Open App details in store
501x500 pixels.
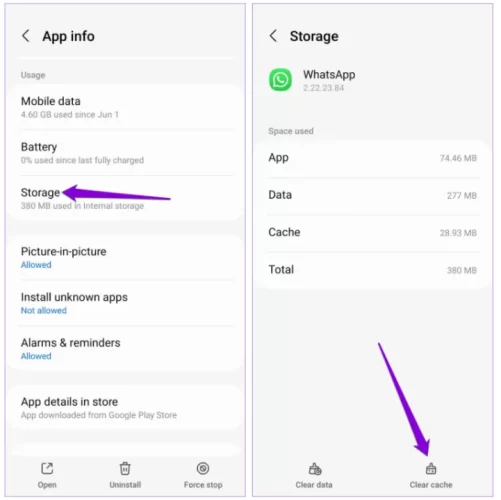[x=125, y=408]
